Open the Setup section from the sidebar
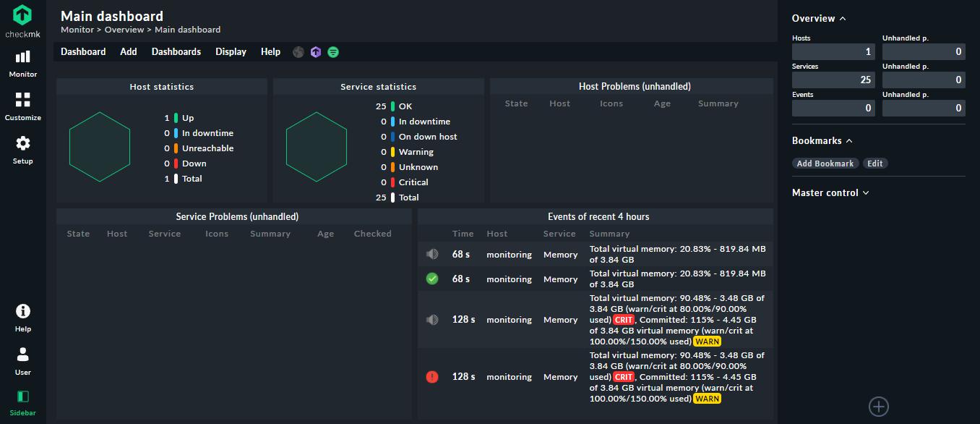 (22, 145)
